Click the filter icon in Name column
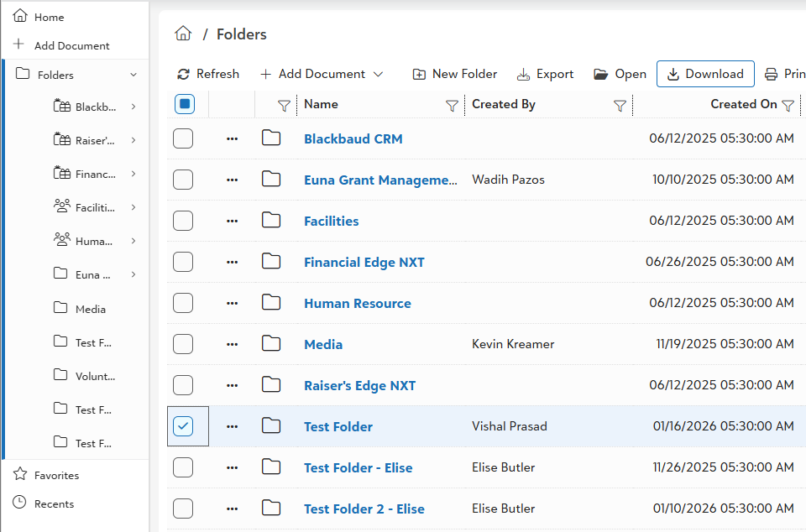Viewport: 806px width, 532px height. (x=452, y=106)
